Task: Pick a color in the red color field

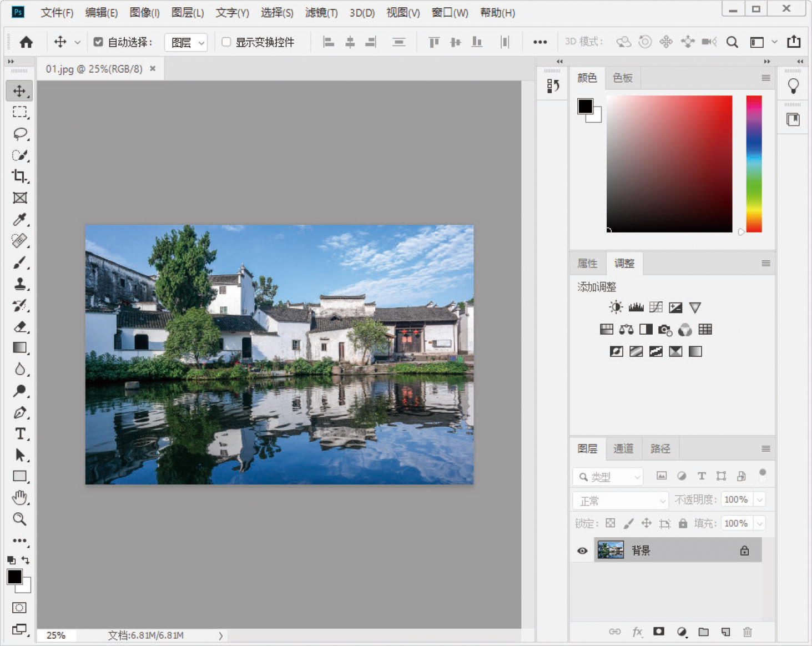Action: coord(669,164)
